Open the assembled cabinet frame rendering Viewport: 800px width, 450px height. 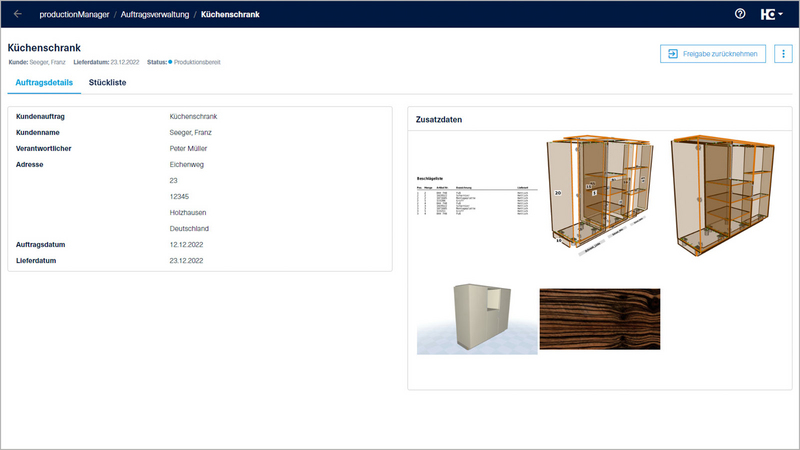[x=723, y=195]
